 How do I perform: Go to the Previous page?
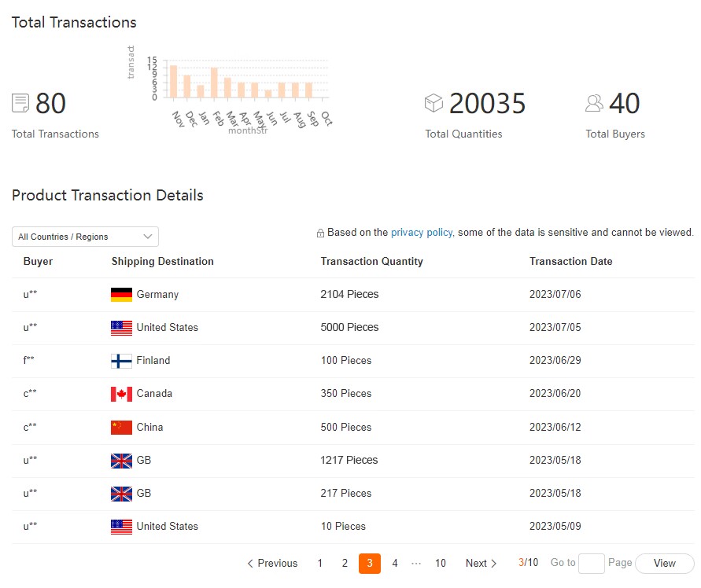(272, 564)
